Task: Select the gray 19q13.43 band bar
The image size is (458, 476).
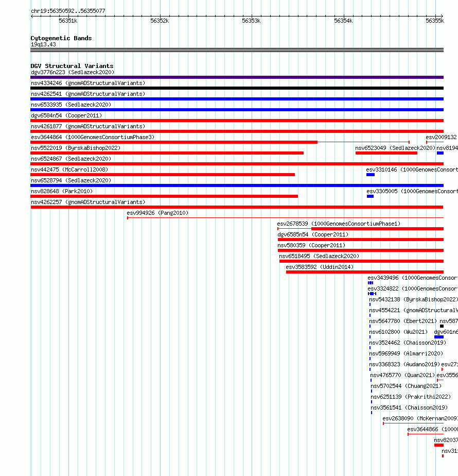Action: [237, 50]
